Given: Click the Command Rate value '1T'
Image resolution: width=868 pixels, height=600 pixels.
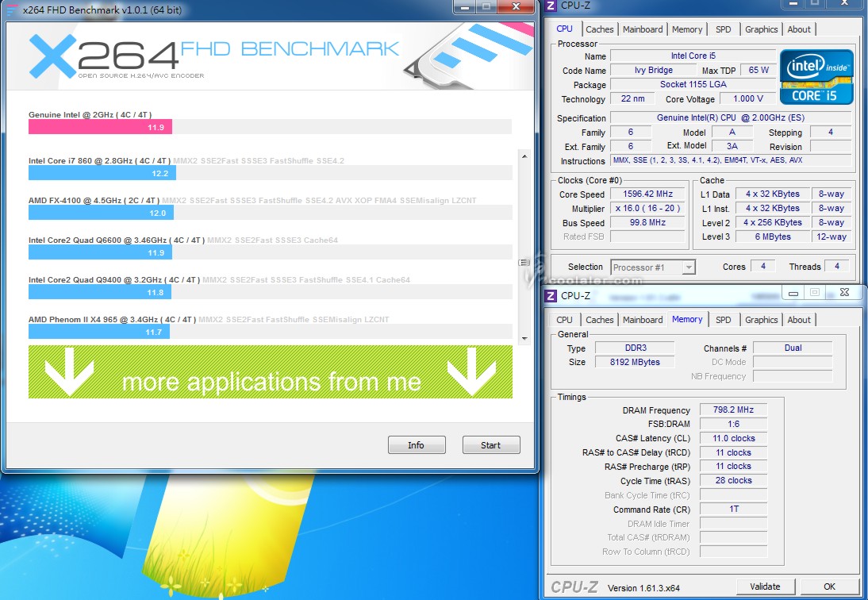Looking at the screenshot, I should tap(733, 509).
